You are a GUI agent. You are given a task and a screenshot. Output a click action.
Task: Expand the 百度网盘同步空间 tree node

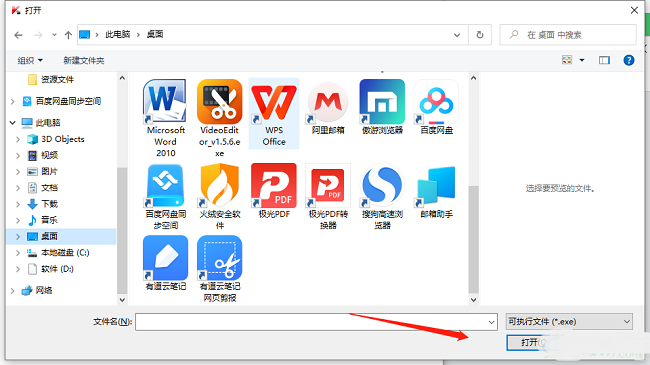pyautogui.click(x=13, y=101)
